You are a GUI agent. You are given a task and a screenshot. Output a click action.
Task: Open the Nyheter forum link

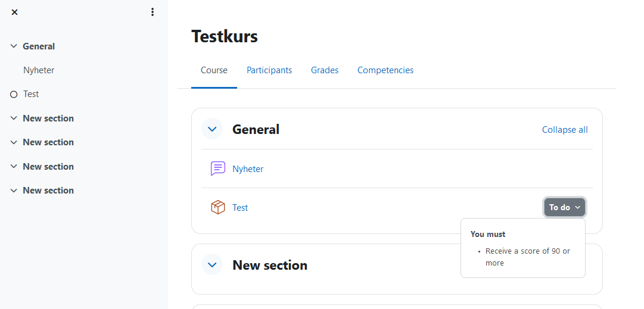tap(248, 168)
